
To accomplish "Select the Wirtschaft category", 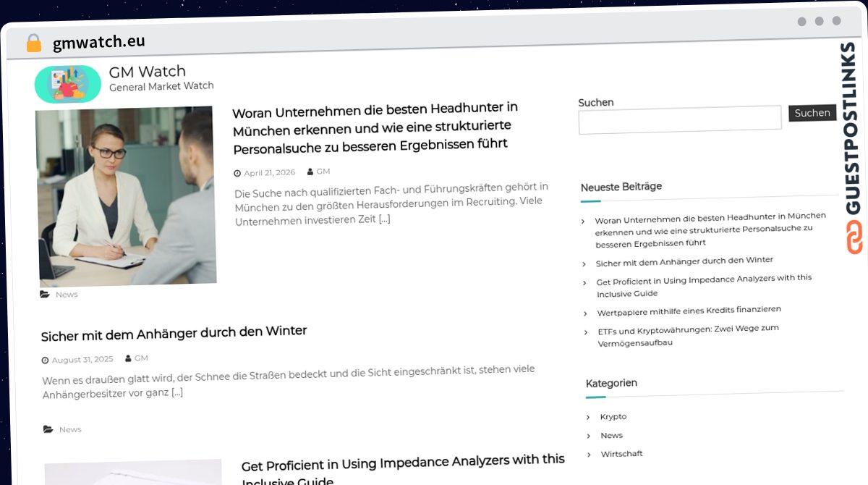I will coord(621,454).
